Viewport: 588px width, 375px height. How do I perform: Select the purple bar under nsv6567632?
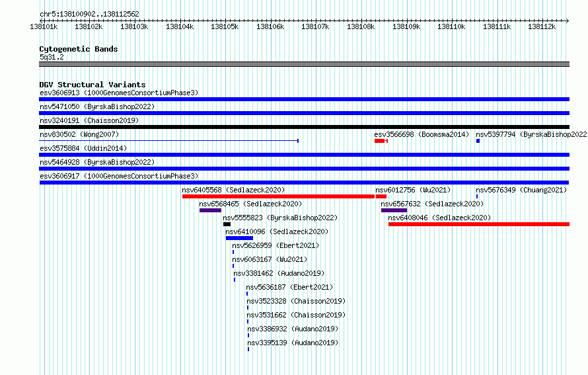point(394,210)
